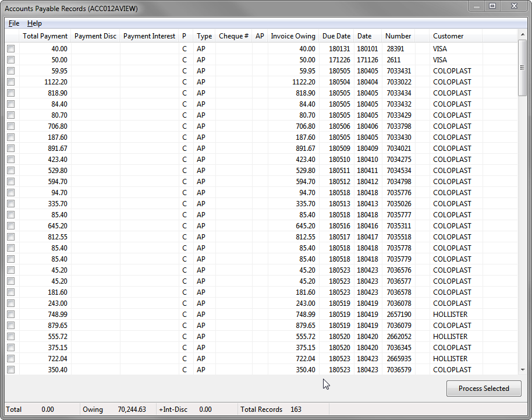Sort by the Due Date column header
The height and width of the screenshot is (420, 532).
(336, 36)
